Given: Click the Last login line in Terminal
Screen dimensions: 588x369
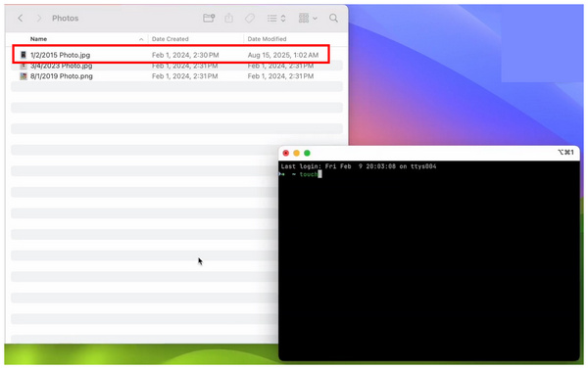Looking at the screenshot, I should pos(359,166).
